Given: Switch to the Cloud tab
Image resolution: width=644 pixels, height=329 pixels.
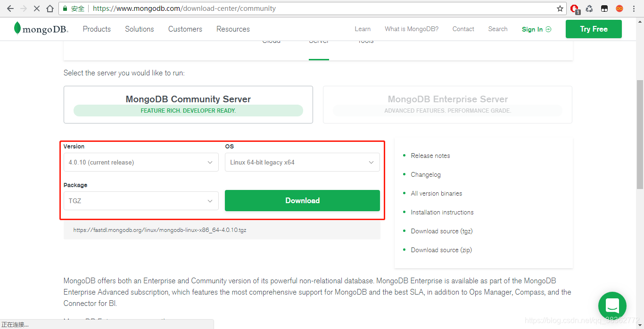Looking at the screenshot, I should click(271, 42).
